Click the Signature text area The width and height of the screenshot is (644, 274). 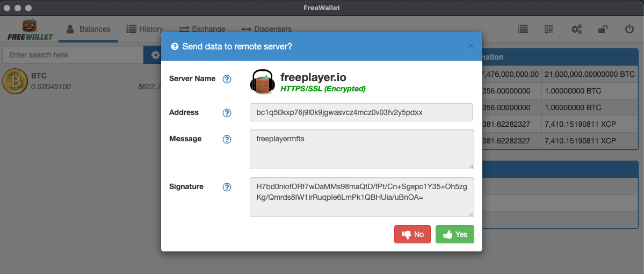pyautogui.click(x=362, y=197)
